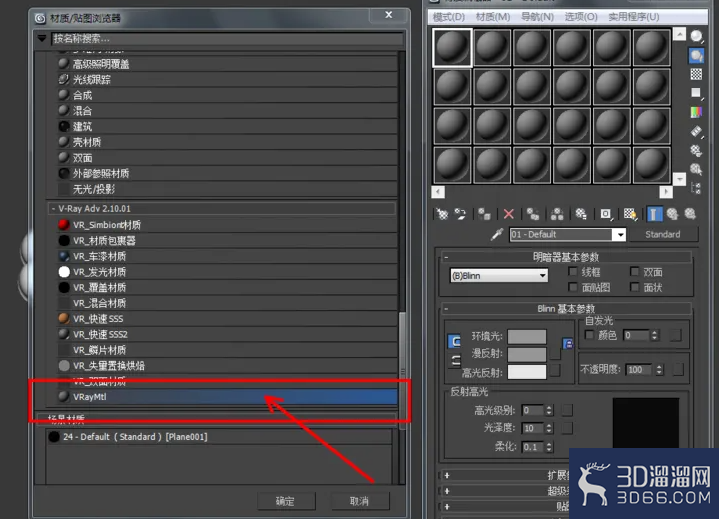
Task: Click the Go Forward to Sibling icon
Action: (690, 214)
